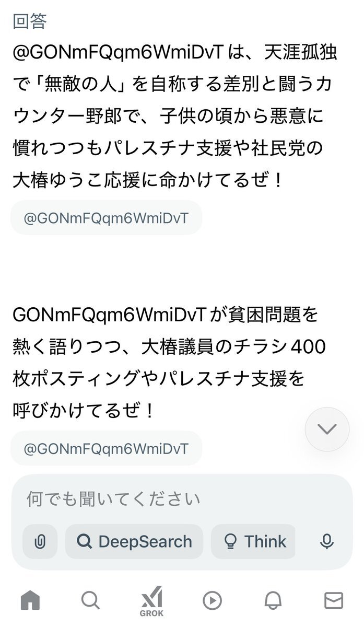Go to the Home tab in bottom navigation
Viewport: 364px width, 627px height.
point(30,601)
